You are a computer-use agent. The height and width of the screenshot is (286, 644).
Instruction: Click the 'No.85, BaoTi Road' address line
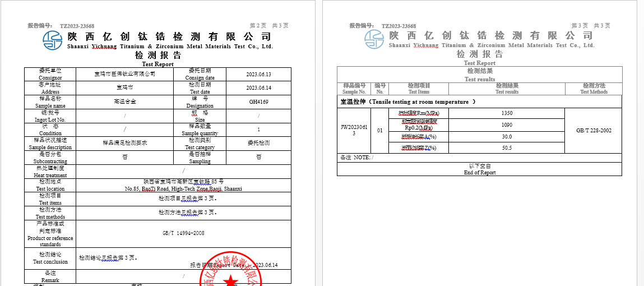(183, 189)
